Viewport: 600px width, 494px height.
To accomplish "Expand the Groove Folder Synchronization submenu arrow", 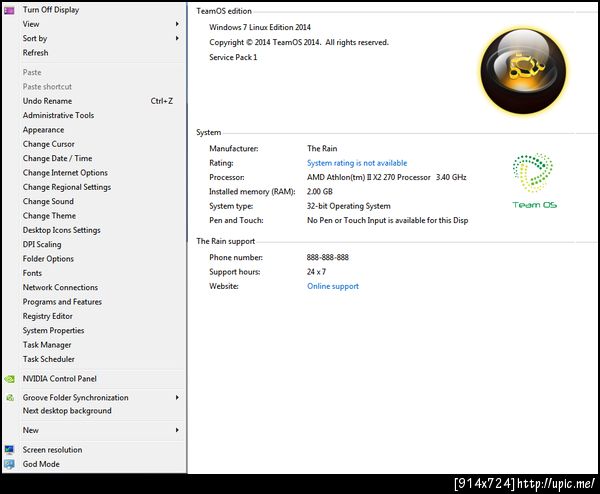I will (177, 398).
